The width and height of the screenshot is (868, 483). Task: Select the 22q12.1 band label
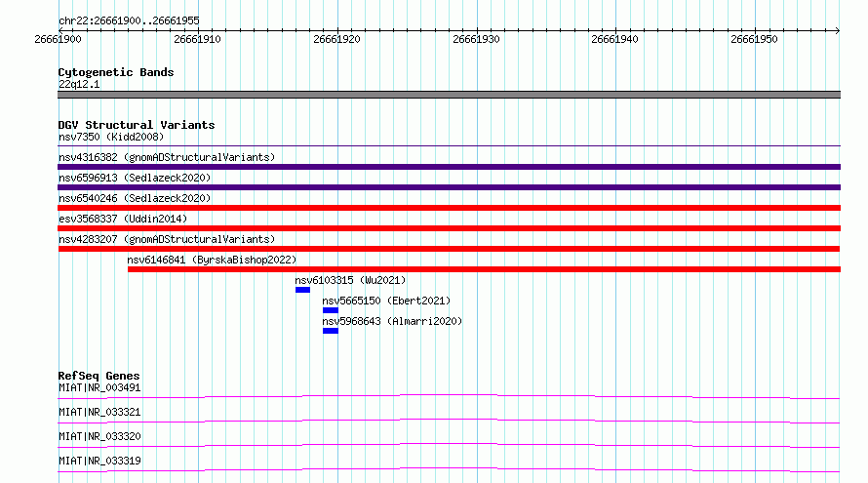click(x=79, y=84)
